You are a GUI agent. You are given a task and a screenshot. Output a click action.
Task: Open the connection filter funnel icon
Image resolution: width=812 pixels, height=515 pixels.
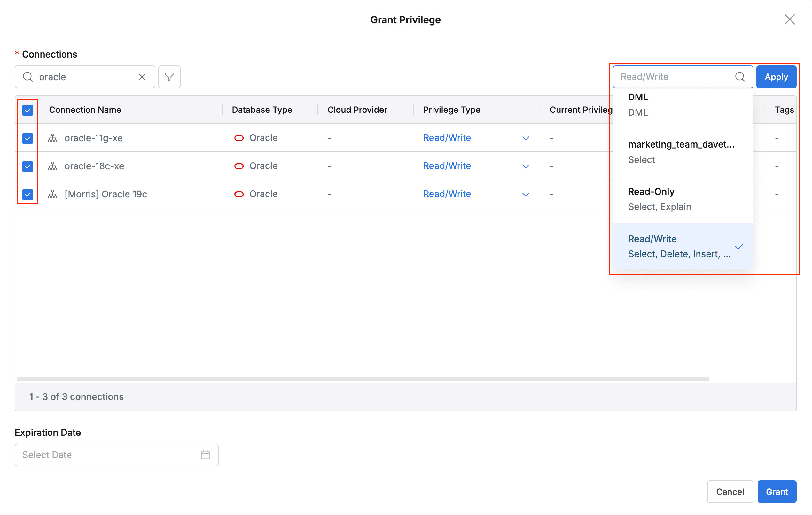(x=169, y=77)
